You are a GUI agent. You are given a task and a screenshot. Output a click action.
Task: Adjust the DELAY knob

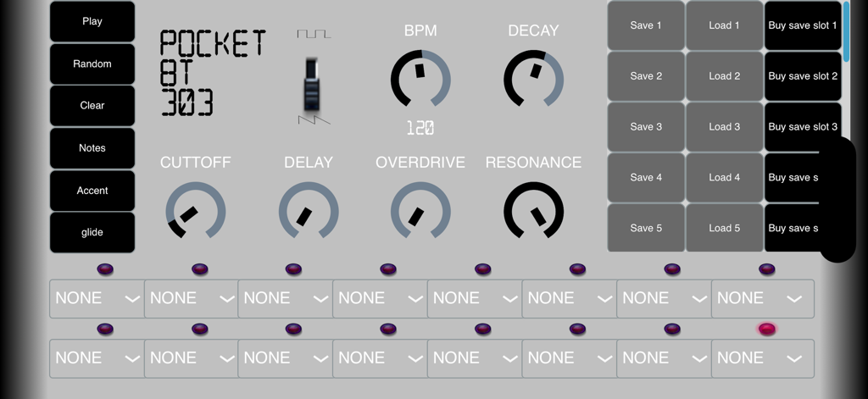click(x=309, y=211)
